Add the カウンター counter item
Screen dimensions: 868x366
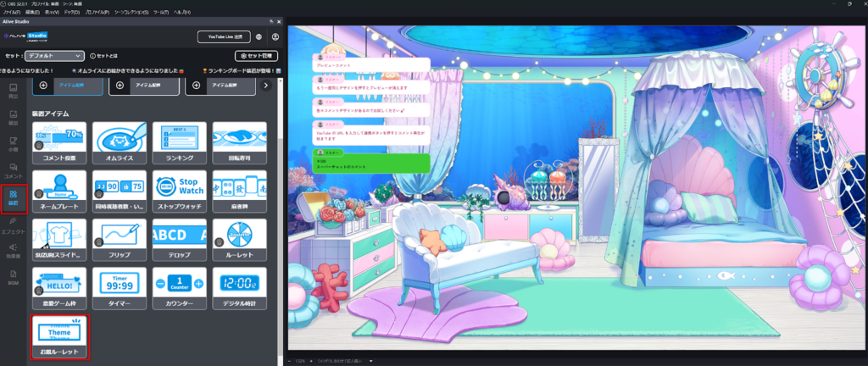(179, 288)
